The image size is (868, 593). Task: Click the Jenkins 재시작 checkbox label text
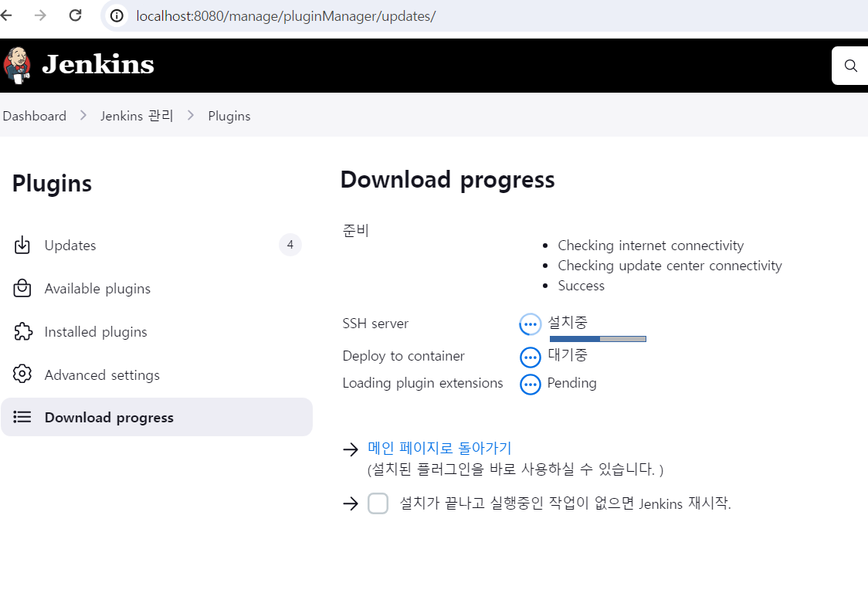coord(565,503)
